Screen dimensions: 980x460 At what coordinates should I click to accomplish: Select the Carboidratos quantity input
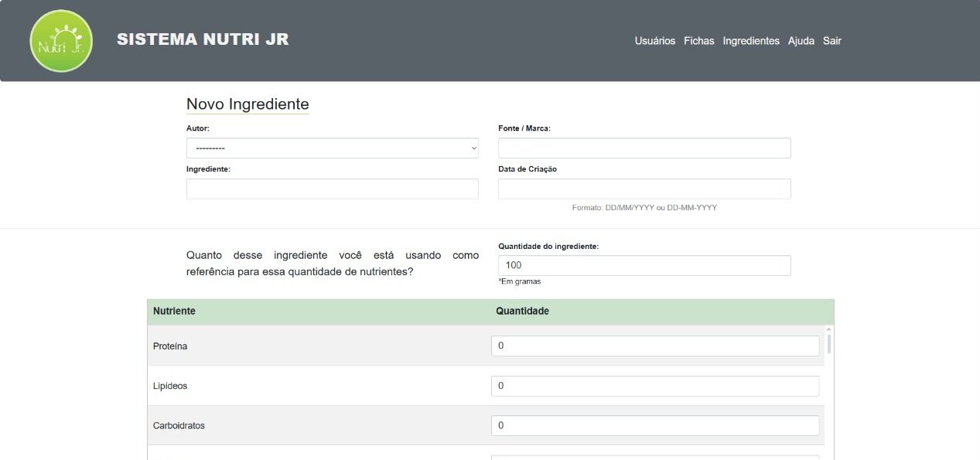tap(654, 425)
